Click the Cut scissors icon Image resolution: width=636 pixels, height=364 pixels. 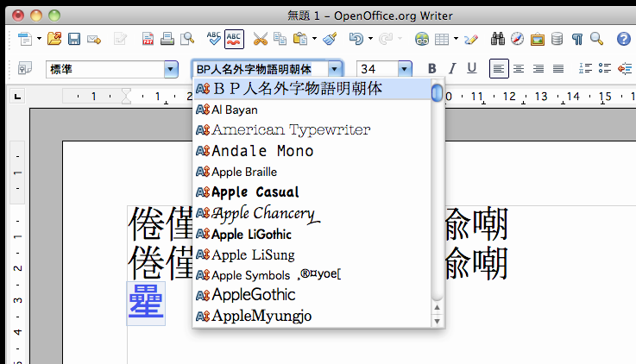[261, 39]
